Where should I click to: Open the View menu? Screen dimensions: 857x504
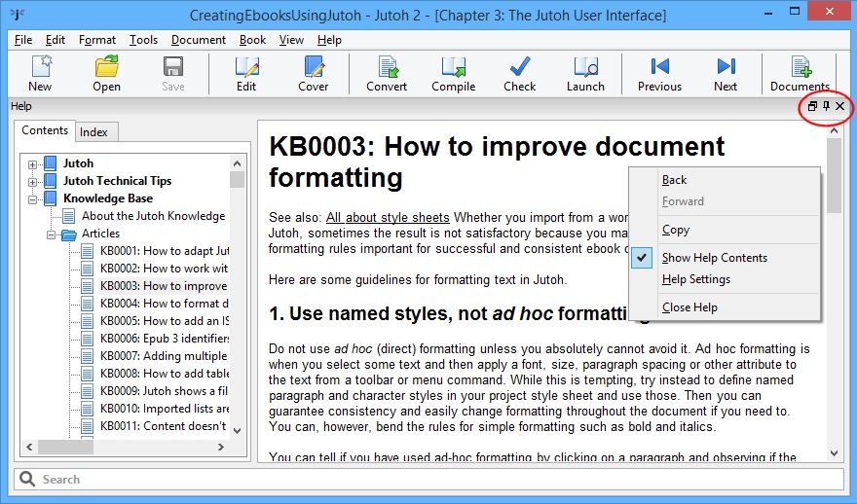[291, 40]
